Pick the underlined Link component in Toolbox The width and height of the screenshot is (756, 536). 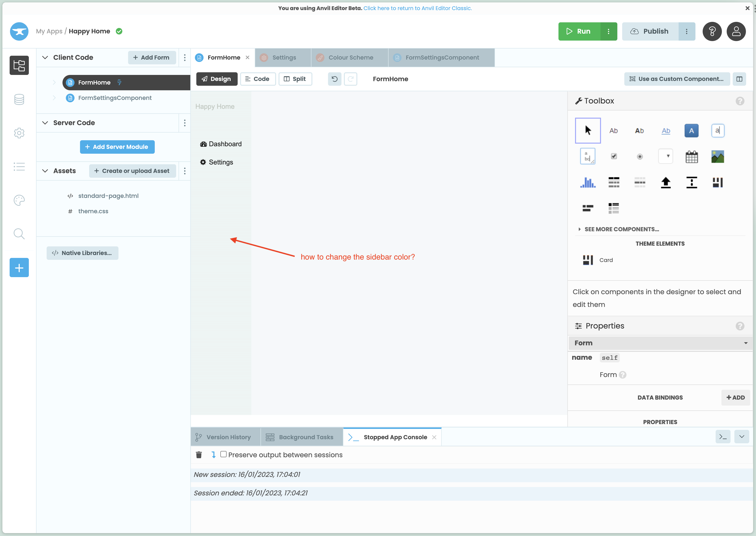(665, 131)
